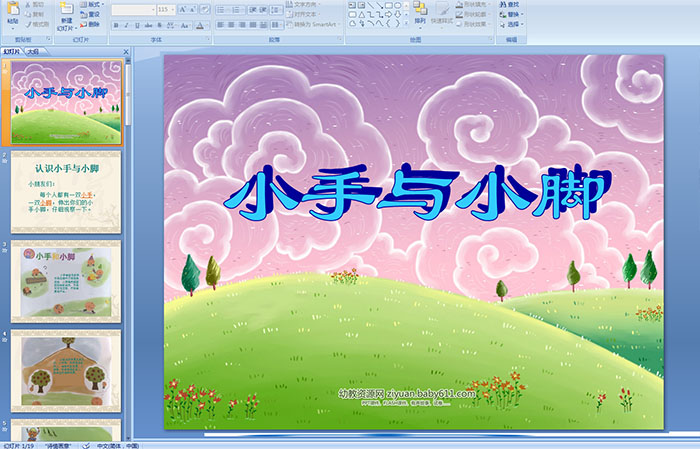Screen dimensions: 700x449
Task: Select the Text Box shape in the gallery
Action: (x=352, y=5)
